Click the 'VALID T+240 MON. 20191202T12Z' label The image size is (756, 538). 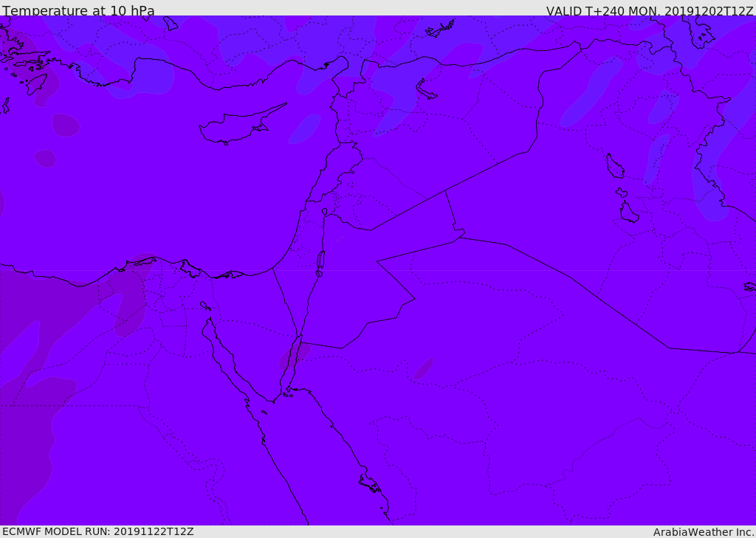[x=650, y=10]
